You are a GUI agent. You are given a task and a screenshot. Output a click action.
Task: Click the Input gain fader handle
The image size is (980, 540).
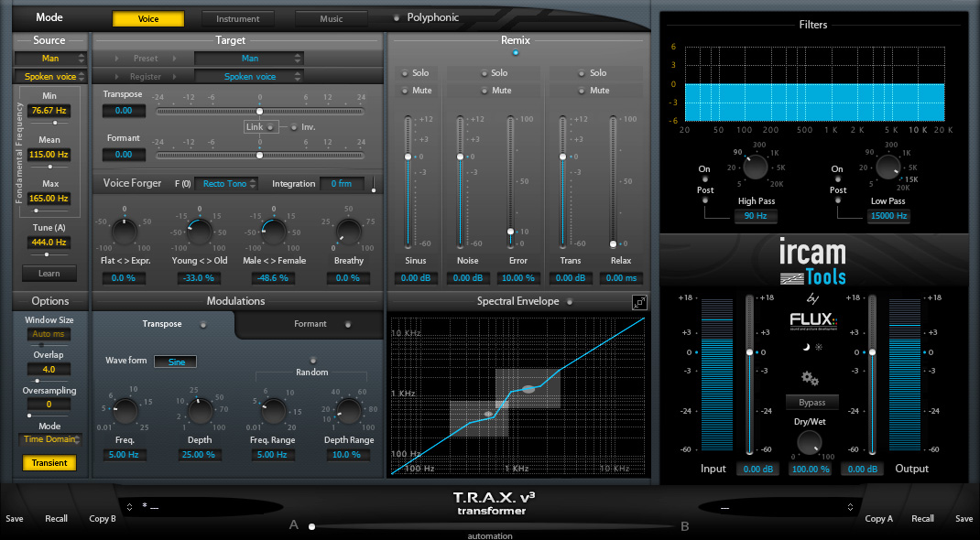(x=749, y=352)
